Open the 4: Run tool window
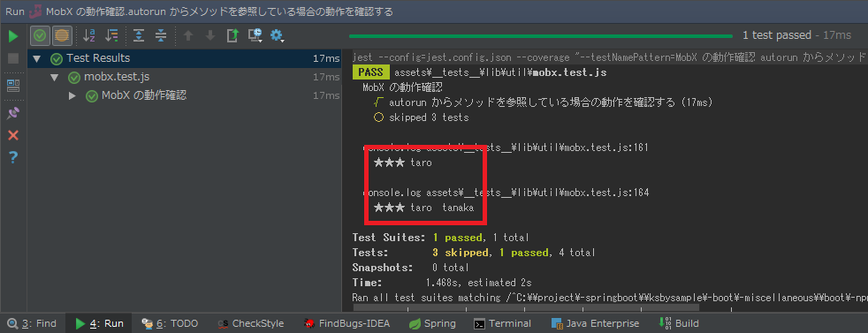 100,323
